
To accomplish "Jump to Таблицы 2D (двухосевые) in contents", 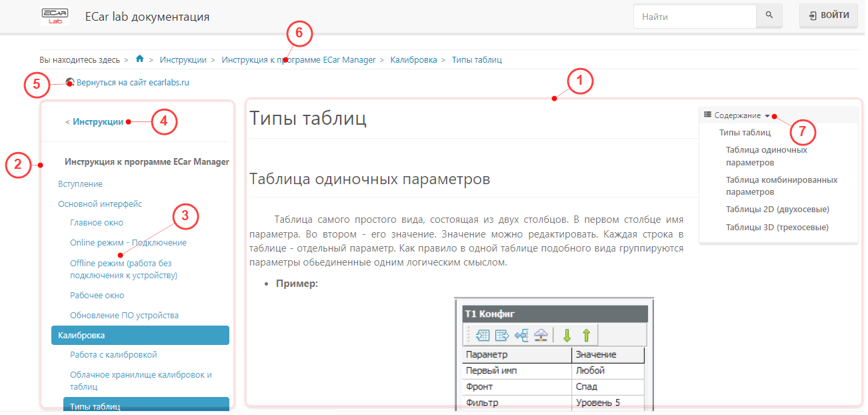I will [x=777, y=210].
